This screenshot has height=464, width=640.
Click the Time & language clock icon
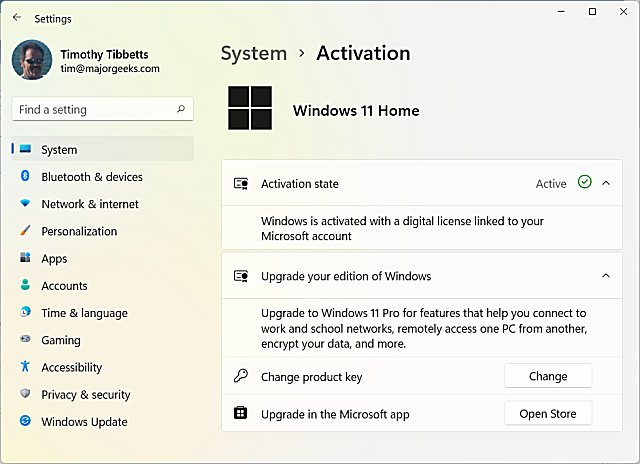pyautogui.click(x=25, y=312)
